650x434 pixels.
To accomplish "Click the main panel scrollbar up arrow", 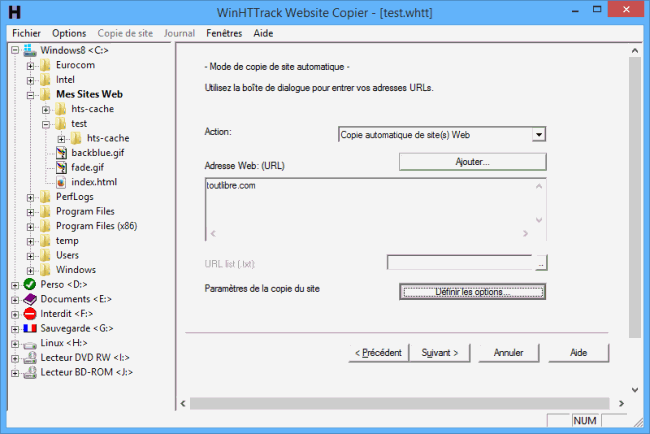I will coord(635,51).
